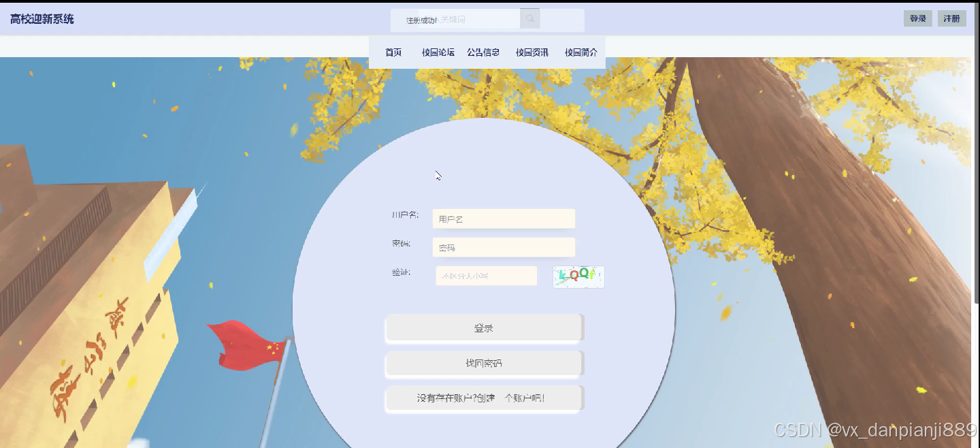Click the top-right 注册 button
Image resolution: width=980 pixels, height=448 pixels.
(952, 18)
